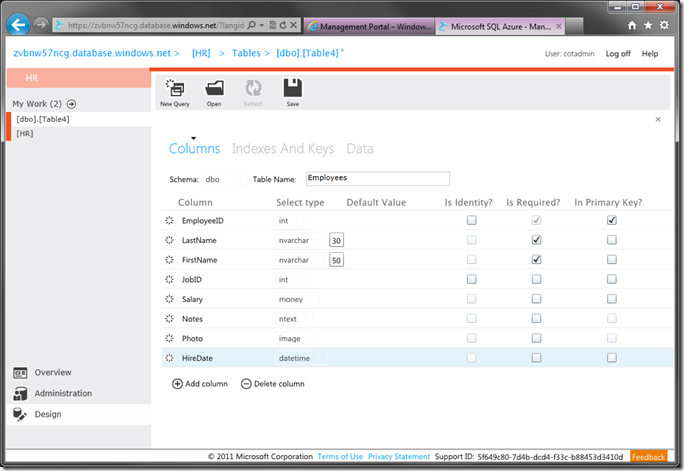
Task: Uncheck Is Required for LastName
Action: click(537, 240)
